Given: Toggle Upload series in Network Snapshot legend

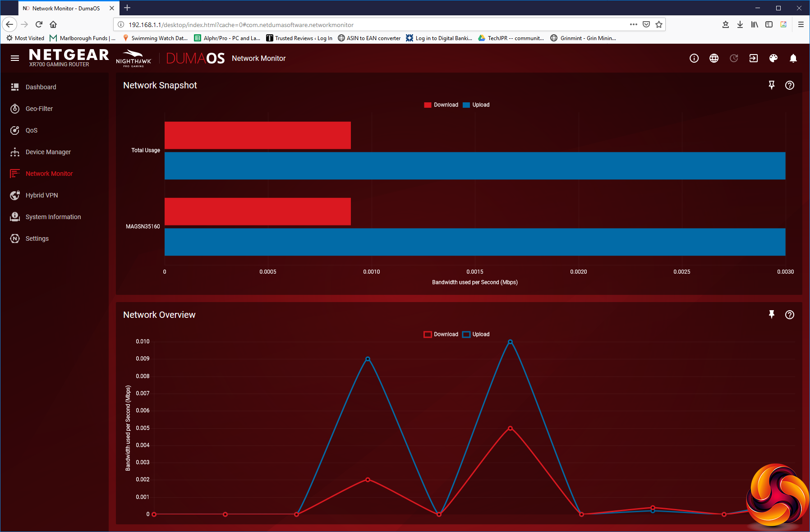Looking at the screenshot, I should tap(476, 105).
